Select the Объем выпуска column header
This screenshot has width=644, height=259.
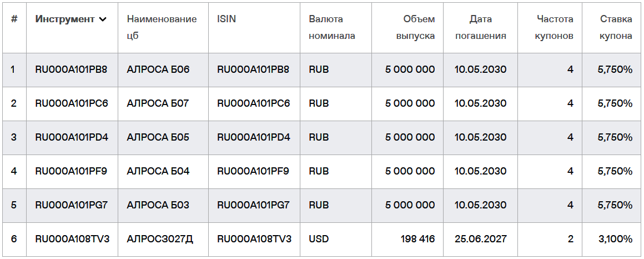pyautogui.click(x=415, y=27)
